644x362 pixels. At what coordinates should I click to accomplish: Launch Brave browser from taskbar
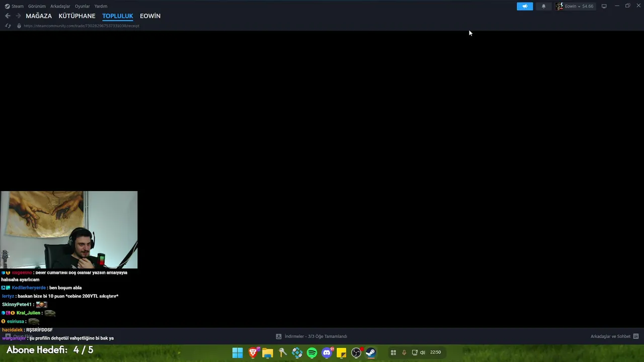tap(253, 353)
